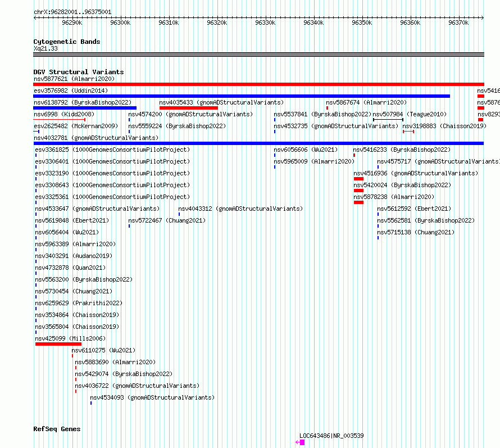Click the Xq21.33 cytogenetic band bar
Image resolution: width=500 pixels, height=448 pixels.
(258, 55)
